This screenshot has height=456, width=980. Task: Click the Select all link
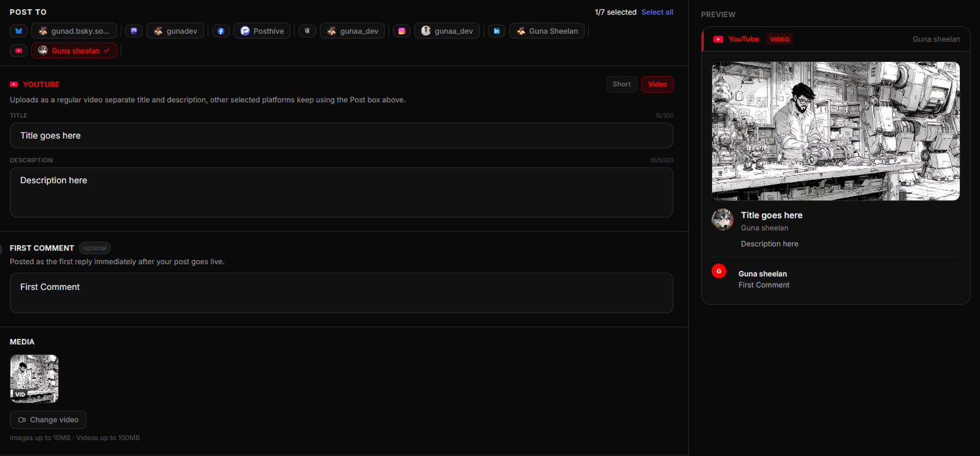pos(657,12)
